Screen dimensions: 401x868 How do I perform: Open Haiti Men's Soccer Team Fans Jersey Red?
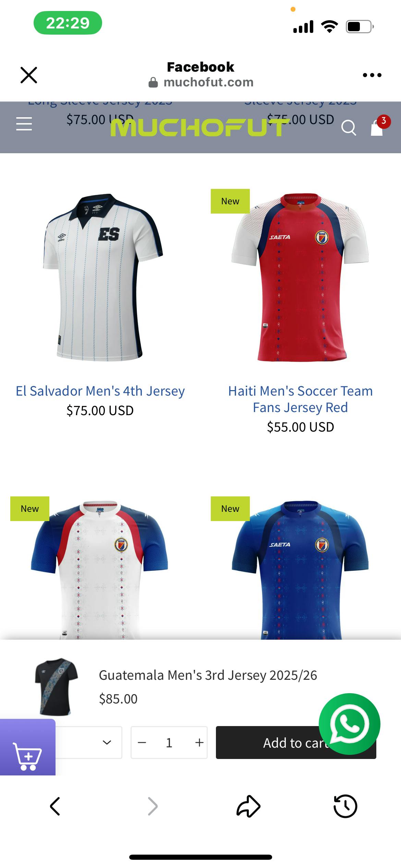coord(300,399)
